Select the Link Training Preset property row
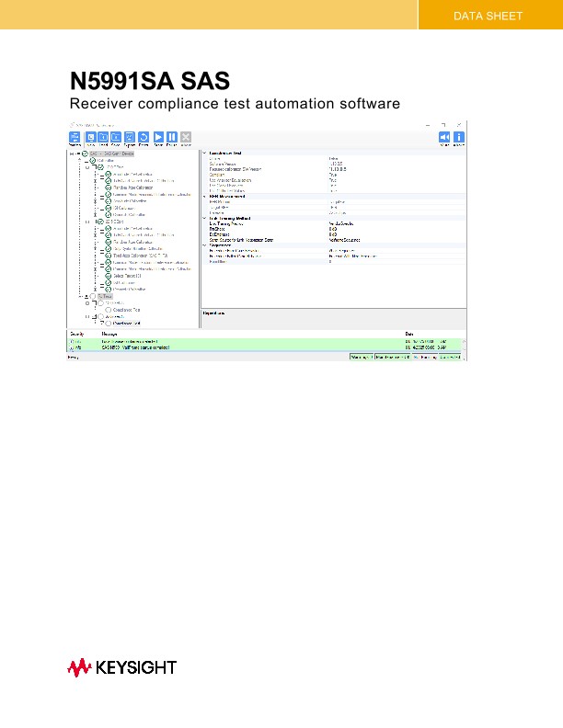 pyautogui.click(x=334, y=223)
